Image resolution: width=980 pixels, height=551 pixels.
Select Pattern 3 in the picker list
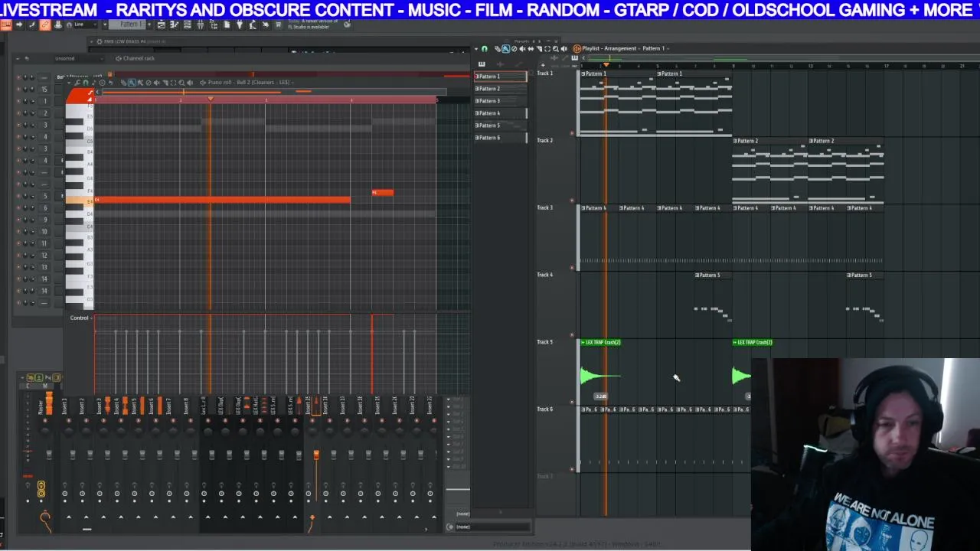pos(500,101)
